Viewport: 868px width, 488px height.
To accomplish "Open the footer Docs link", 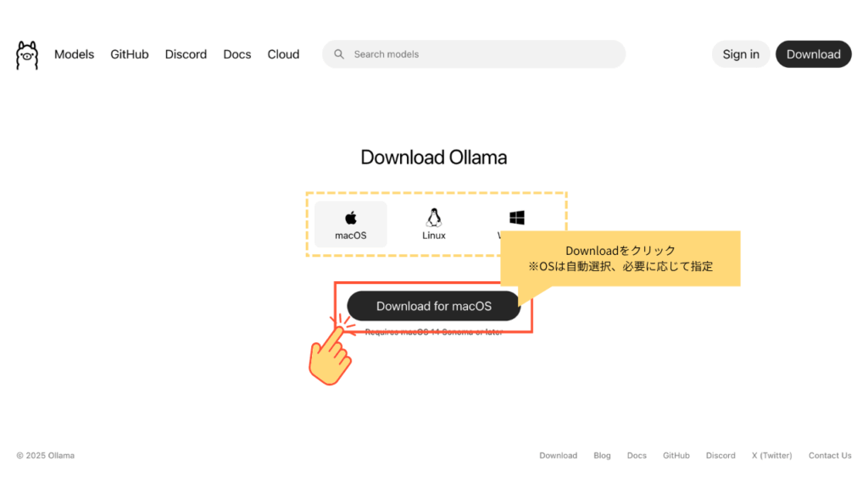I will pyautogui.click(x=637, y=456).
